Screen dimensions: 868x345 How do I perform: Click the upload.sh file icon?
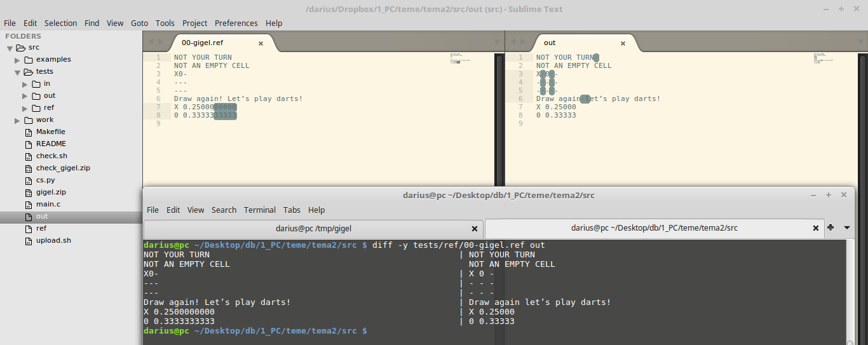pyautogui.click(x=29, y=241)
